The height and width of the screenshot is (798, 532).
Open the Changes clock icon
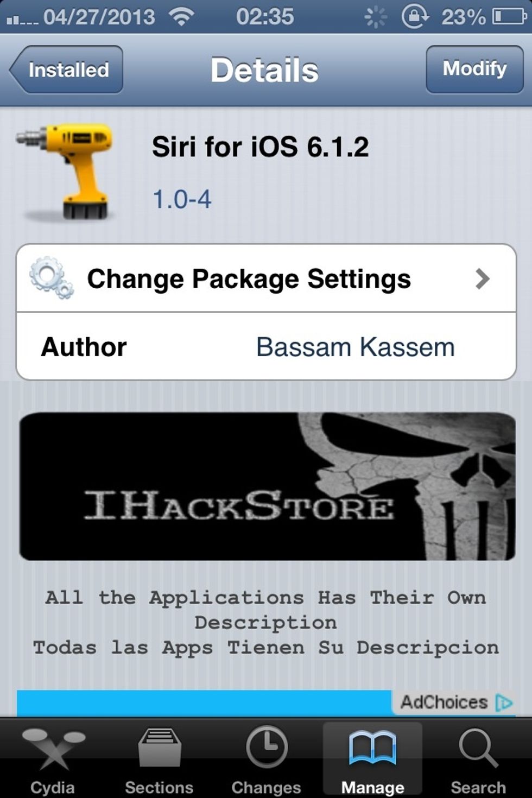click(x=267, y=748)
